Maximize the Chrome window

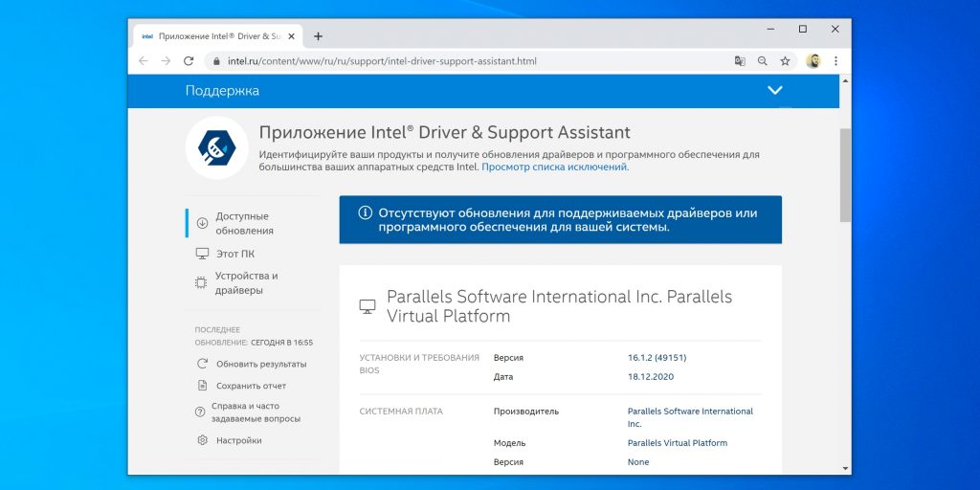pyautogui.click(x=803, y=29)
